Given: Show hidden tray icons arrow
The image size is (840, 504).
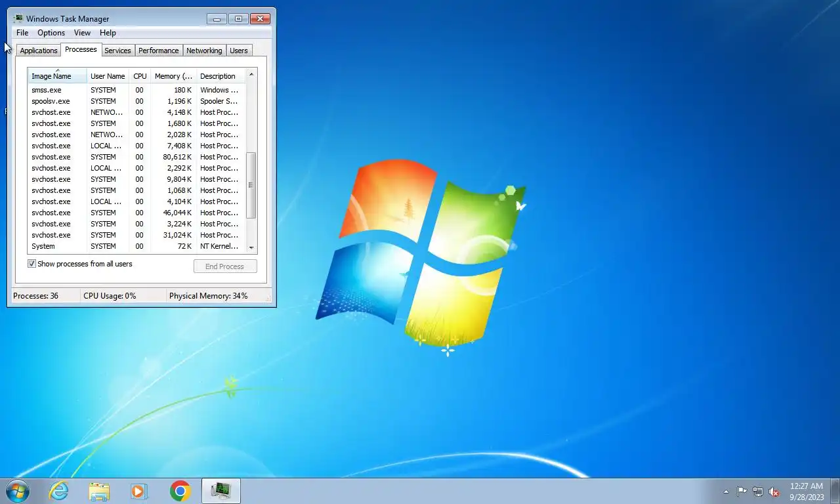Looking at the screenshot, I should [x=726, y=492].
